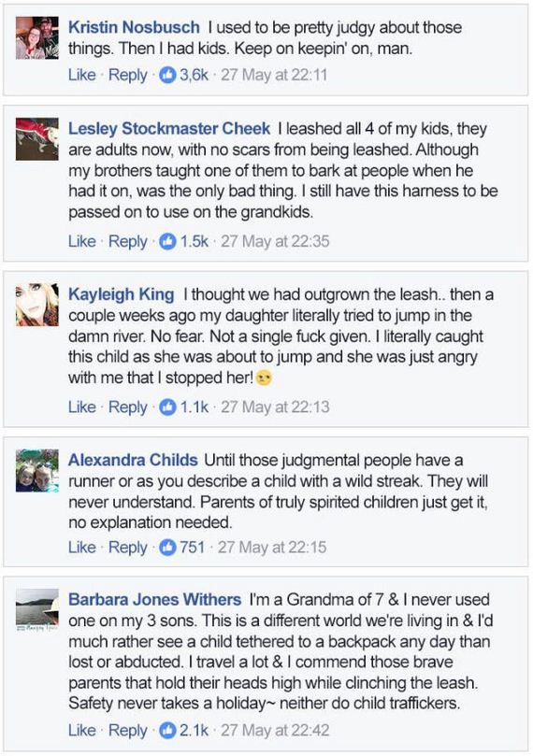Open Lesley Stockmaster Cheek's avatar thumbnail
Viewport: 533px width, 756px height.
click(x=37, y=139)
